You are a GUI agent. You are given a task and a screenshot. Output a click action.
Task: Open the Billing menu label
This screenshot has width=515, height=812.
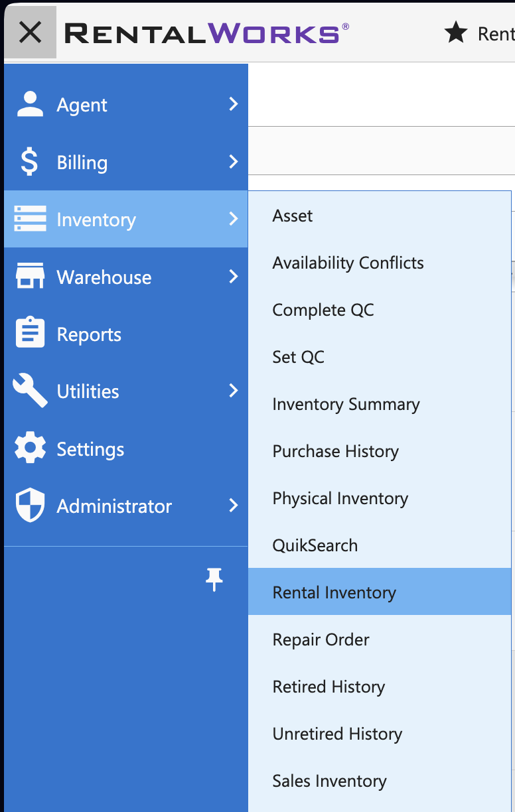pyautogui.click(x=82, y=163)
